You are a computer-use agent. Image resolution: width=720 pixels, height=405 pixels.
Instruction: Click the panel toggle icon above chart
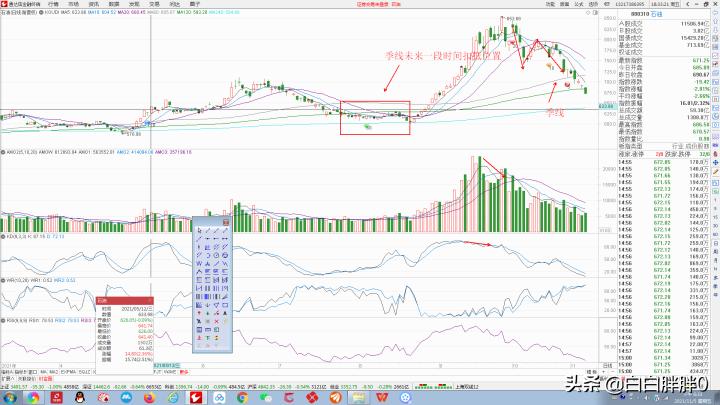tap(595, 13)
